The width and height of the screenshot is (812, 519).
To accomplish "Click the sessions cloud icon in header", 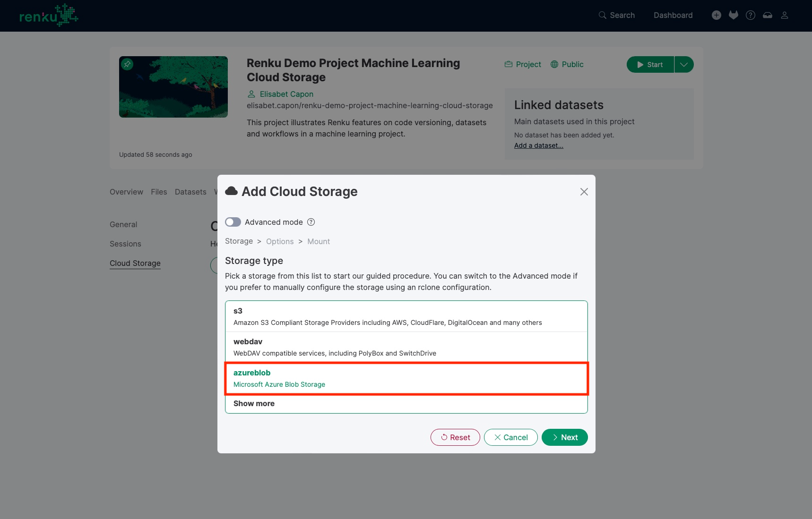I will point(768,15).
